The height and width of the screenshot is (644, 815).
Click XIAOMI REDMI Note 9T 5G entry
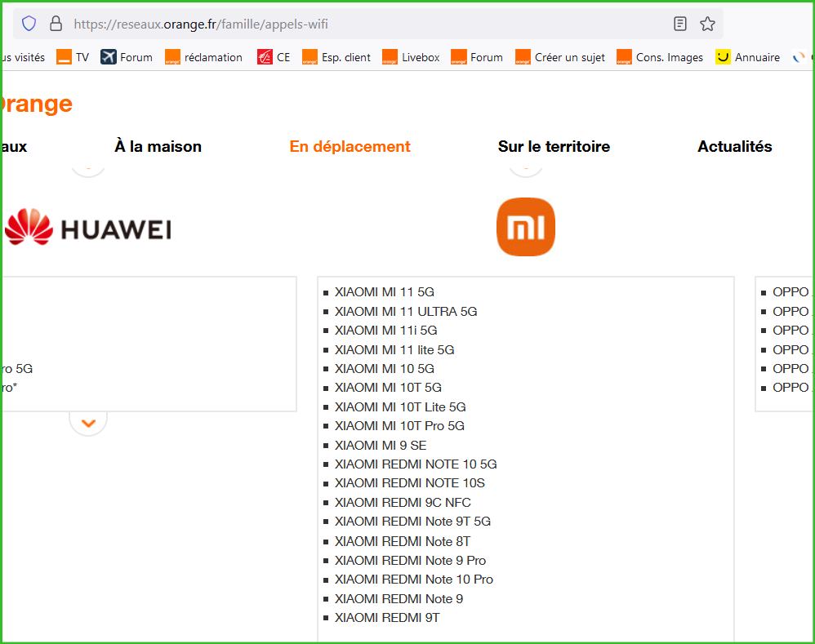coord(412,522)
